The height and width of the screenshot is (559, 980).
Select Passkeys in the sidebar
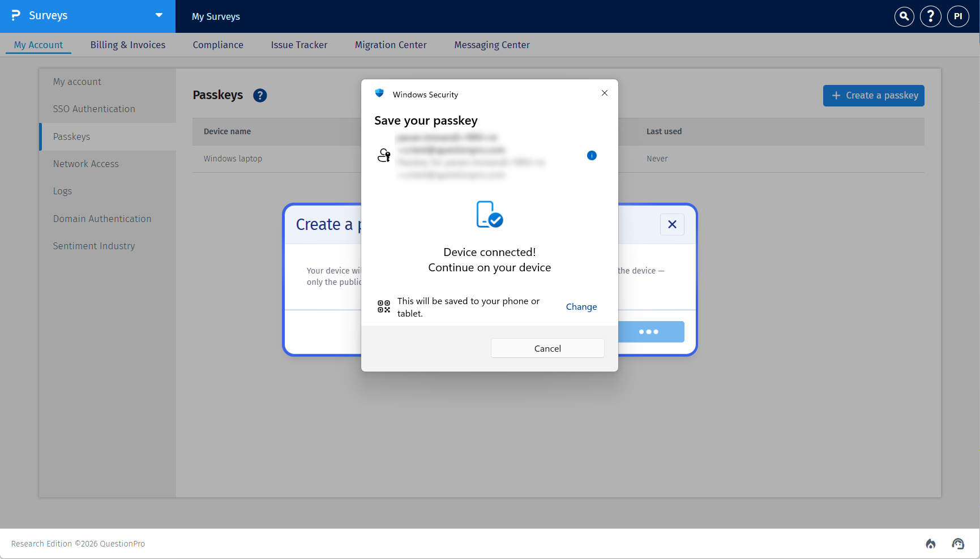tap(108, 136)
